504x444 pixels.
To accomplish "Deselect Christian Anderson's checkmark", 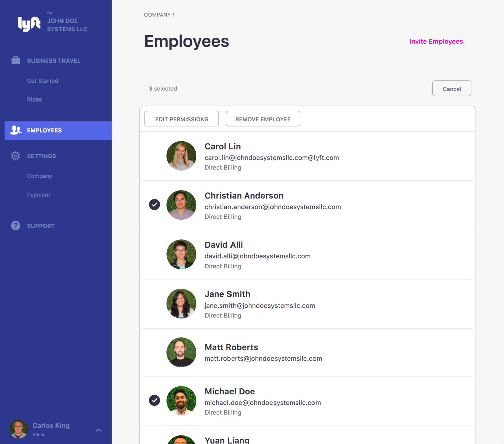I will pos(154,204).
